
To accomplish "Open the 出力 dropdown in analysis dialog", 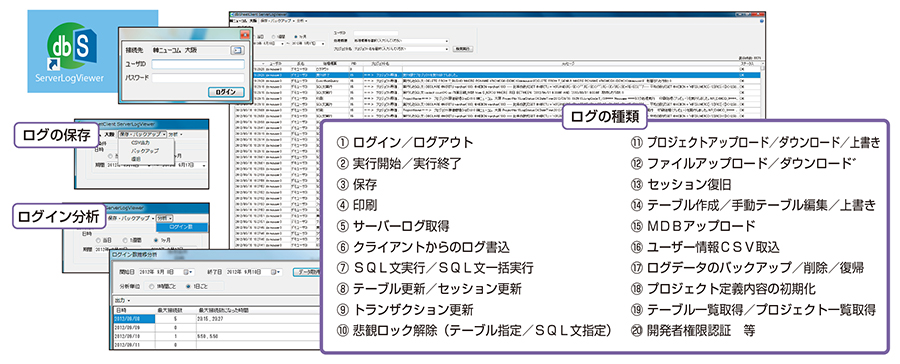I will [122, 301].
